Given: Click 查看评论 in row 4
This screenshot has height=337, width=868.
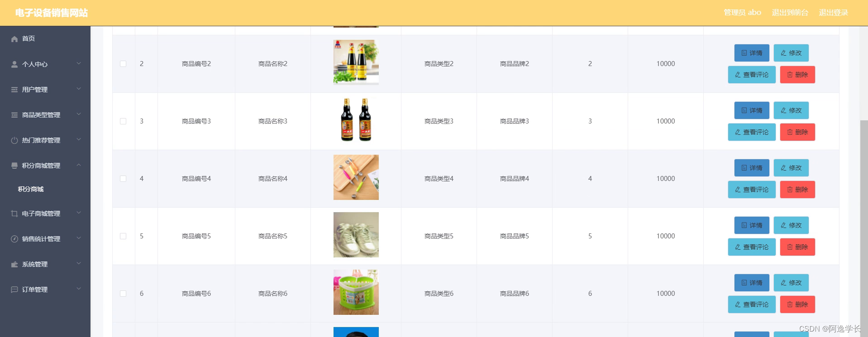Looking at the screenshot, I should click(x=752, y=190).
